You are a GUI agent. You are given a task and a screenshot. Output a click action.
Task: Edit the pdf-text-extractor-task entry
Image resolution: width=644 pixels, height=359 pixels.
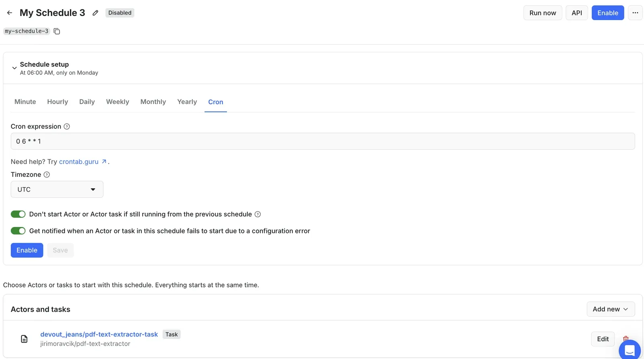pyautogui.click(x=603, y=339)
